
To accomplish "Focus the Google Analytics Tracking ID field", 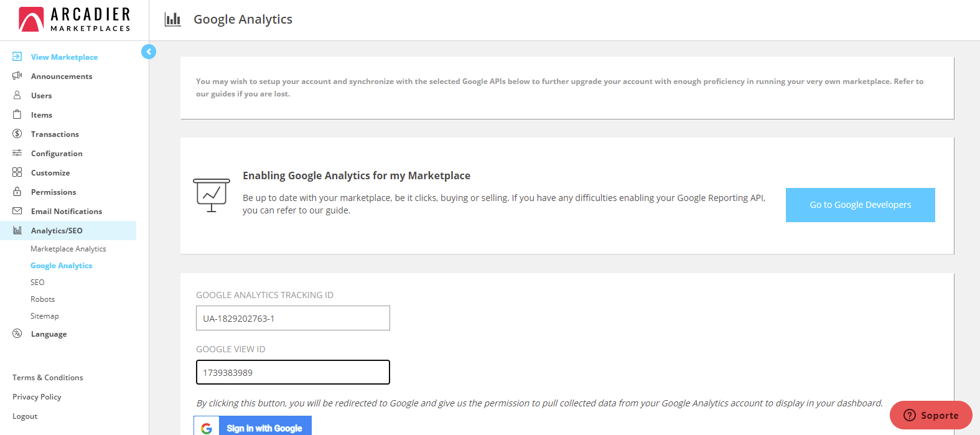I will [292, 318].
